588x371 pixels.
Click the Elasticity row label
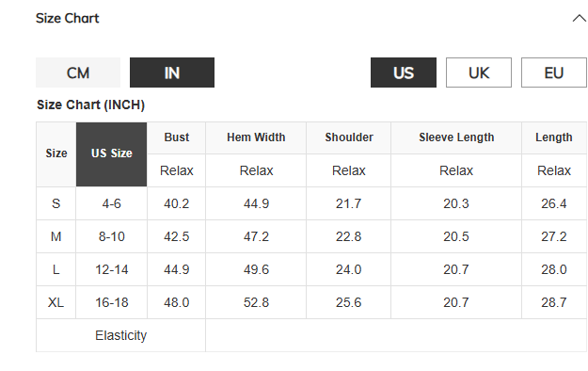(120, 335)
